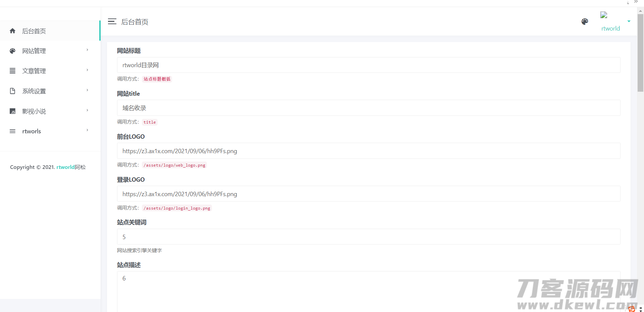Click the 网站标题 input field
This screenshot has height=312, width=644.
click(368, 65)
